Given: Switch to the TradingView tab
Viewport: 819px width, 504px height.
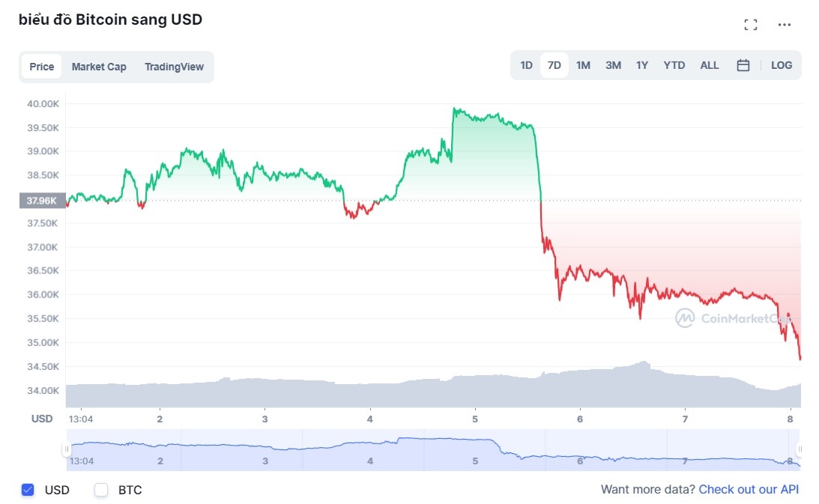Looking at the screenshot, I should click(174, 67).
